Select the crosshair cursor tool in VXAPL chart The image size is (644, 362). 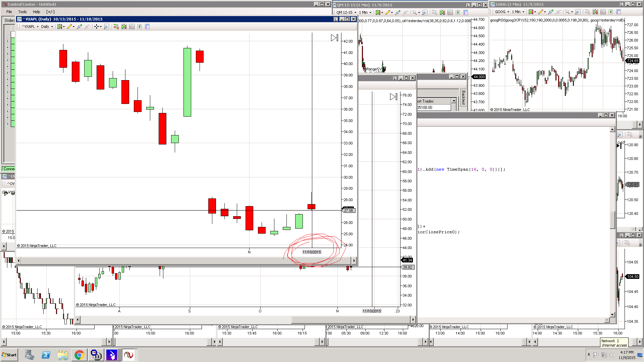tap(97, 26)
